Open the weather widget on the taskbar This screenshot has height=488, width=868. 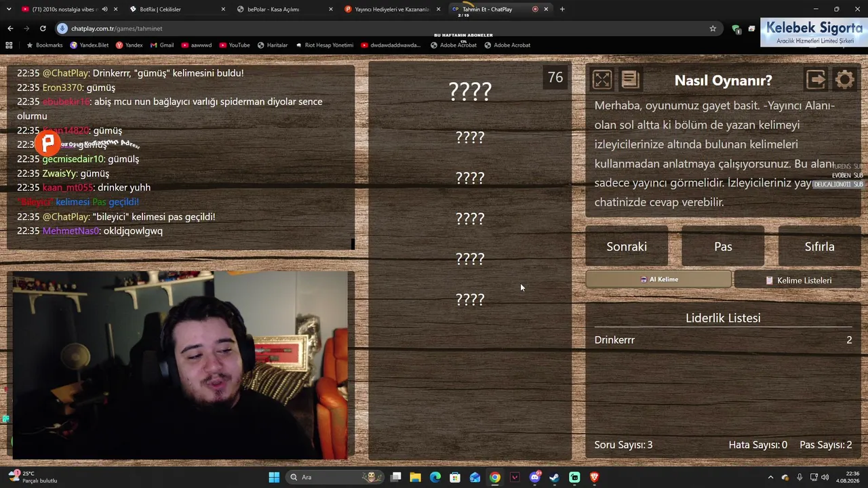pos(33,477)
